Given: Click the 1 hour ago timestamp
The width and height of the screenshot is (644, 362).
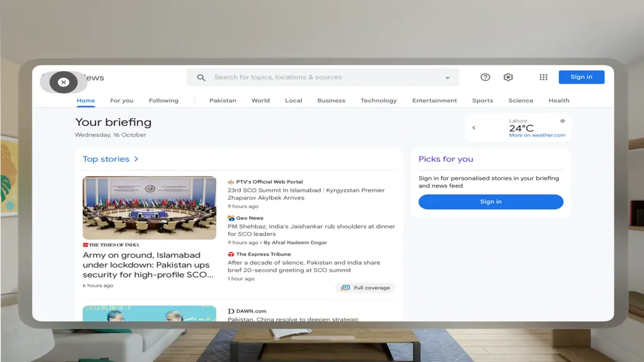Looking at the screenshot, I should pyautogui.click(x=241, y=278).
